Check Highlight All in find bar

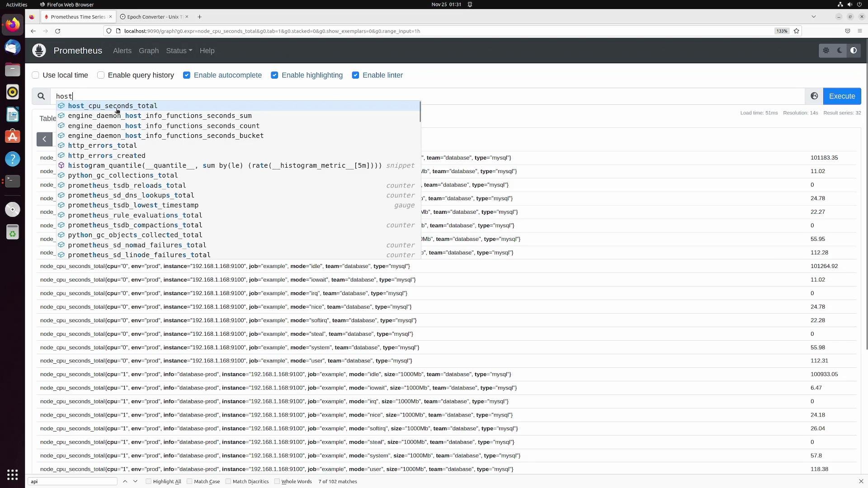(148, 481)
